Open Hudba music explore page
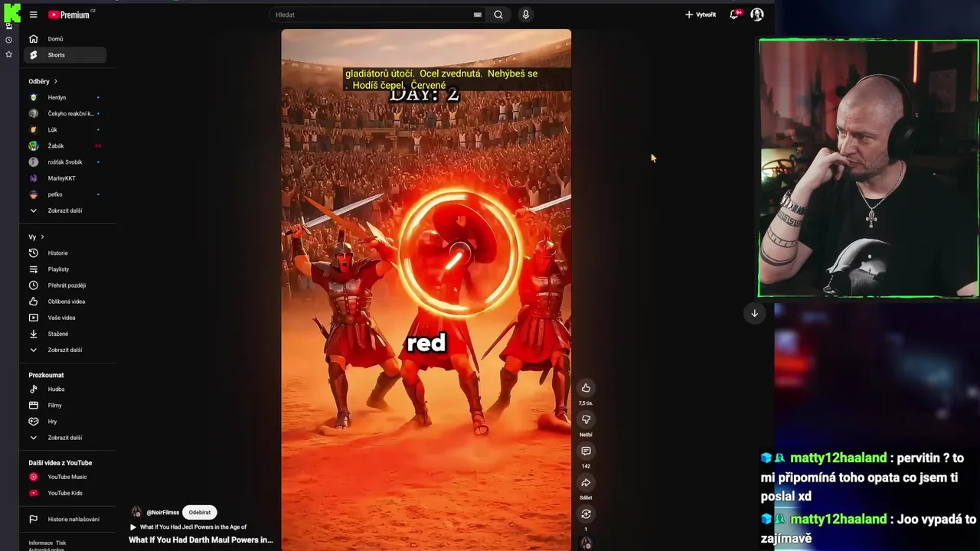 [x=65, y=390]
